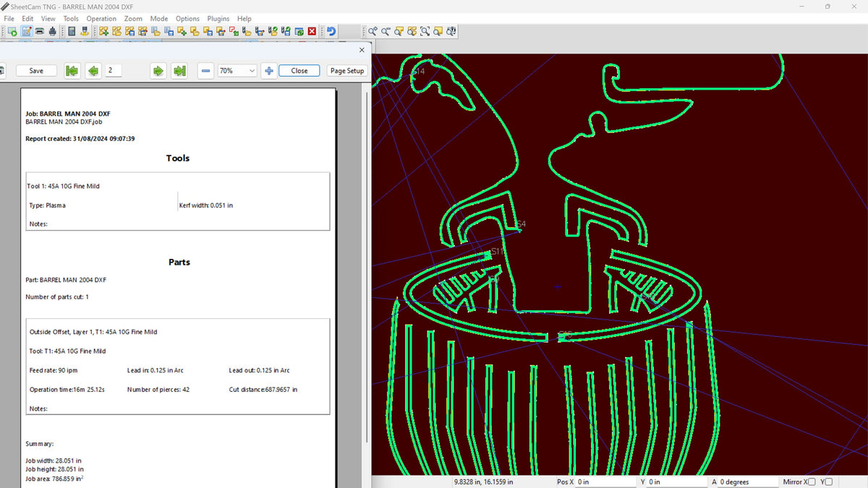The height and width of the screenshot is (488, 868).
Task: Click the A degrees angle field
Action: coord(749,481)
